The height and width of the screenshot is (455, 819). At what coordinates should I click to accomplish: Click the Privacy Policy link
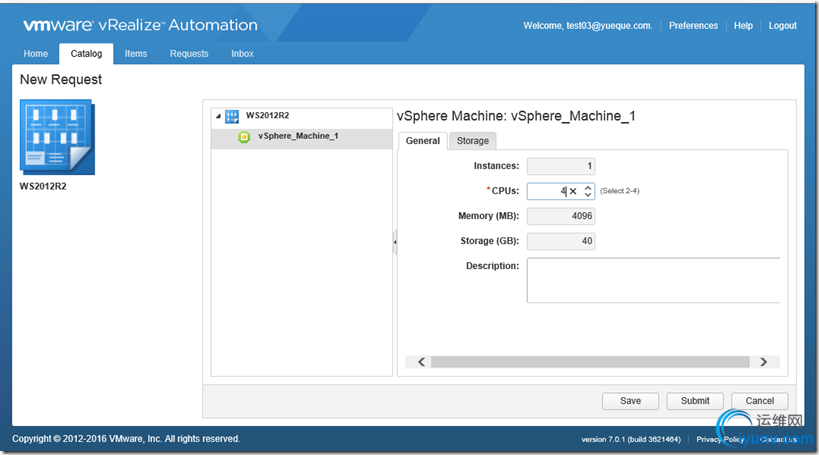[x=720, y=439]
